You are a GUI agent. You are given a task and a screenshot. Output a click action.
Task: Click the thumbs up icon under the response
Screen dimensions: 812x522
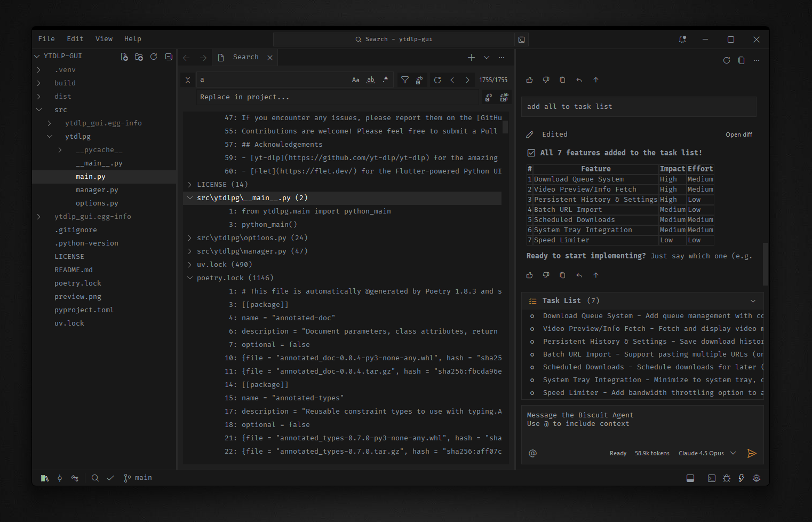pos(529,275)
